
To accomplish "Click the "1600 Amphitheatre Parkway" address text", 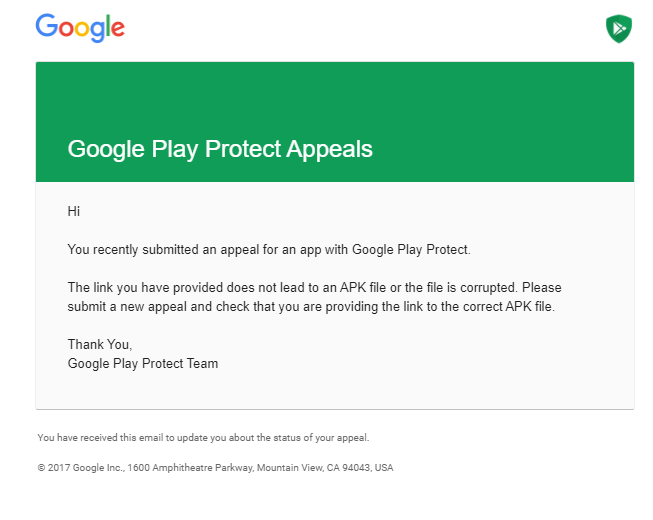I will 191,468.
